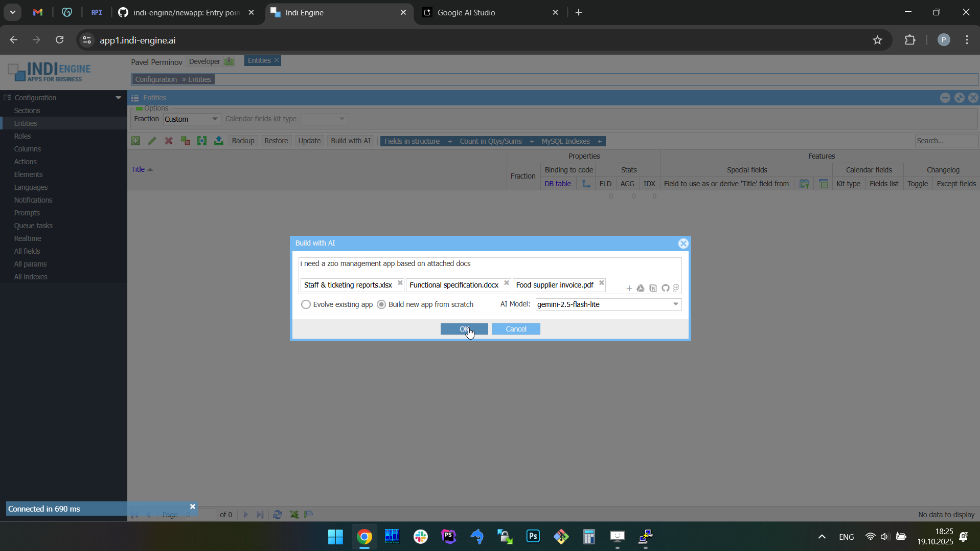980x551 pixels.
Task: Open Prompts in the Configuration sidebar
Action: click(x=27, y=213)
